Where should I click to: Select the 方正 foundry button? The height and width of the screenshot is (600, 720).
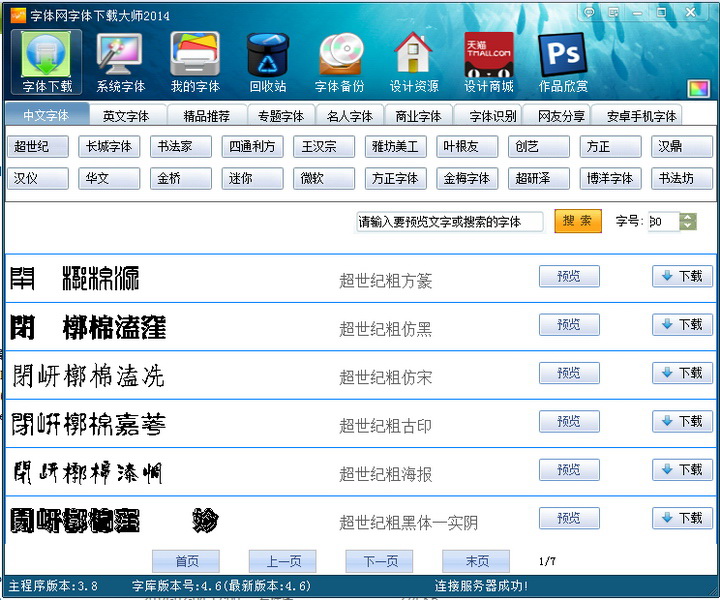pos(611,146)
